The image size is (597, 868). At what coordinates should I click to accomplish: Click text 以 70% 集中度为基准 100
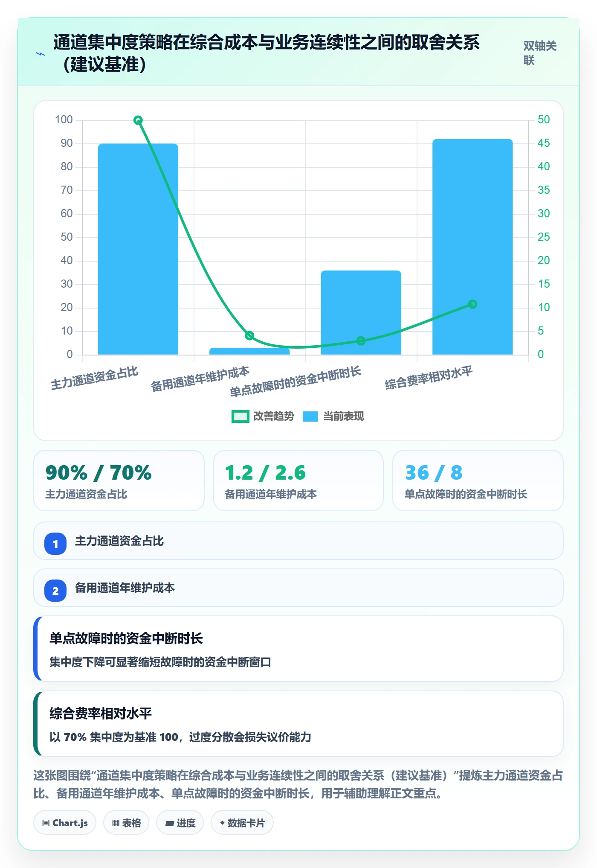114,737
